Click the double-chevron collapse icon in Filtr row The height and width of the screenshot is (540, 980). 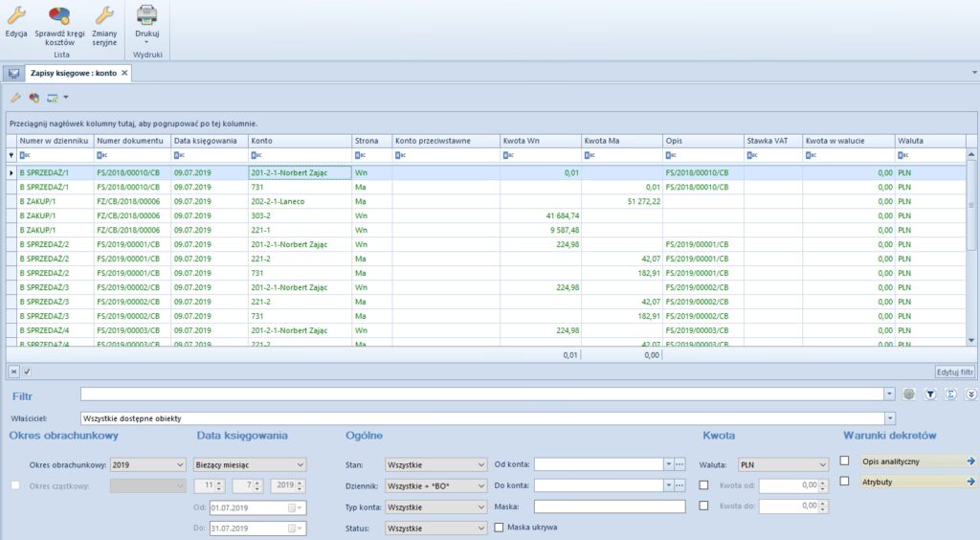(x=971, y=394)
